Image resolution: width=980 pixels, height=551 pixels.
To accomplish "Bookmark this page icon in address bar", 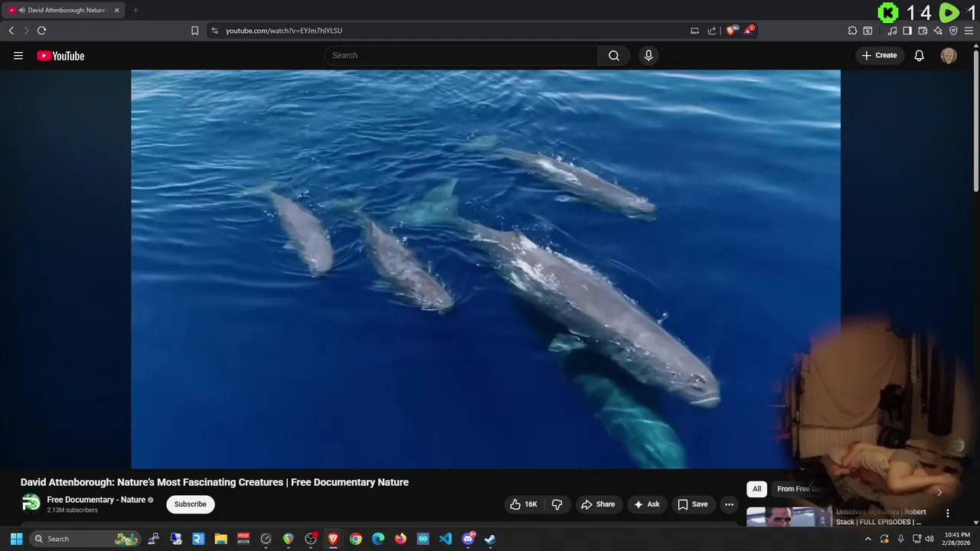I will (194, 31).
